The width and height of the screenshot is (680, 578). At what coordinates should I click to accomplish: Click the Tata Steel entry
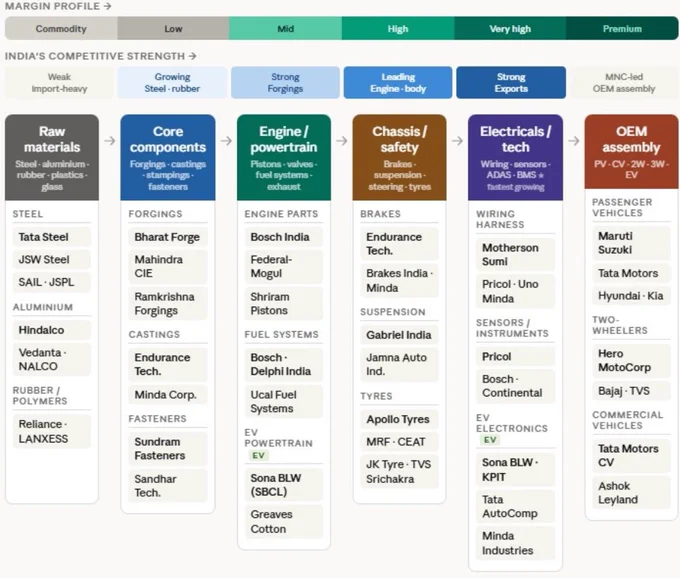pos(52,237)
